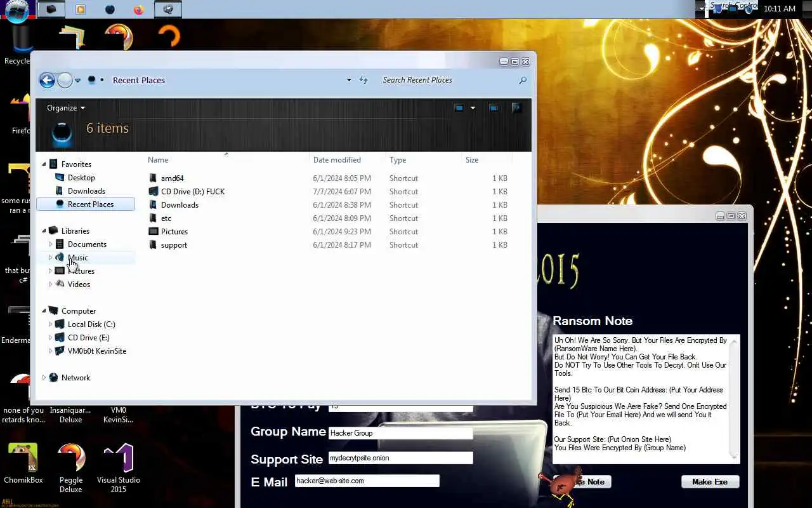Screen dimensions: 812x508
Task: Open the view options dropdown arrow
Action: 473,108
